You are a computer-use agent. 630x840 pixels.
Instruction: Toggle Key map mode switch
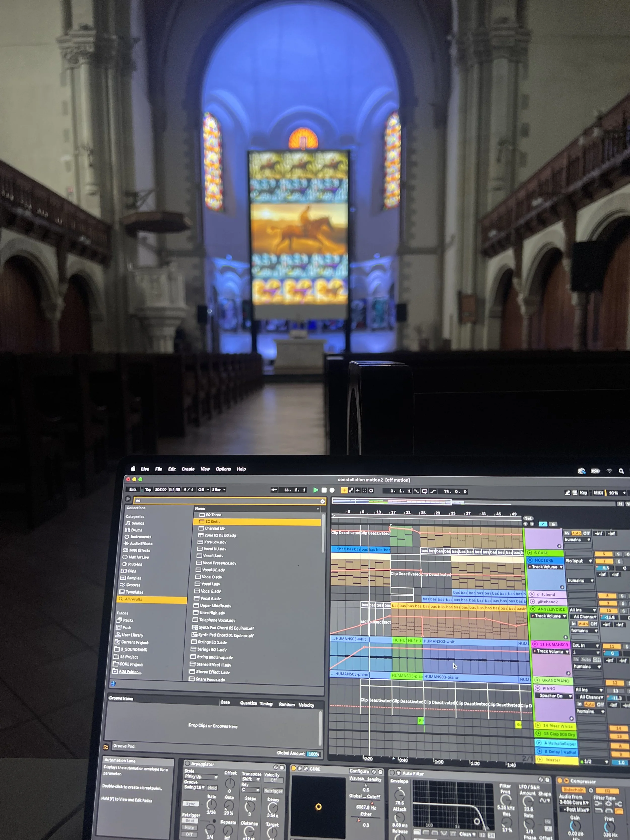coord(583,492)
